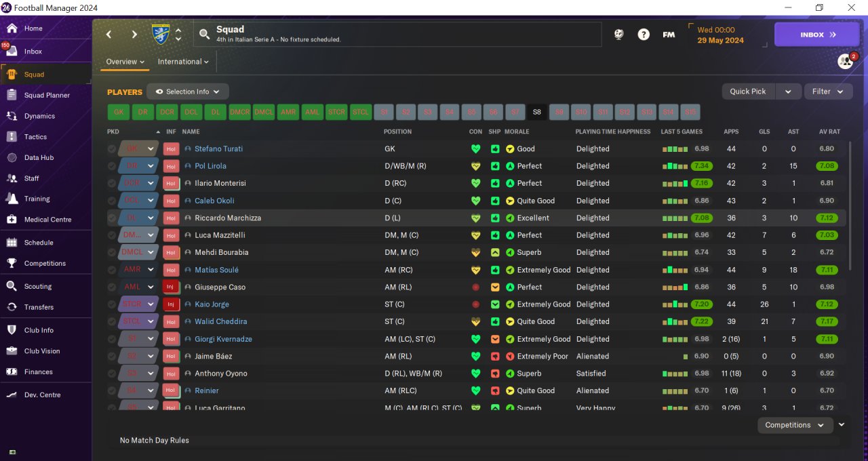The height and width of the screenshot is (461, 868).
Task: Click Pol Lirola's last 5 games form bars
Action: 675,166
